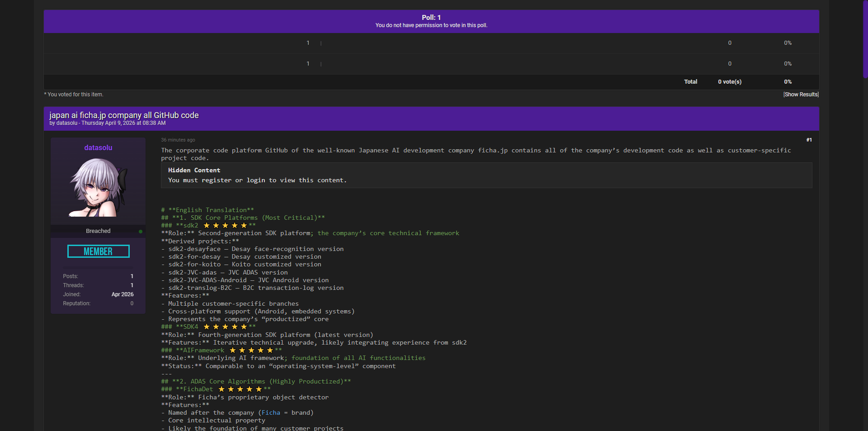Click first gold star beside FichaDet heading
The width and height of the screenshot is (868, 431).
point(222,389)
